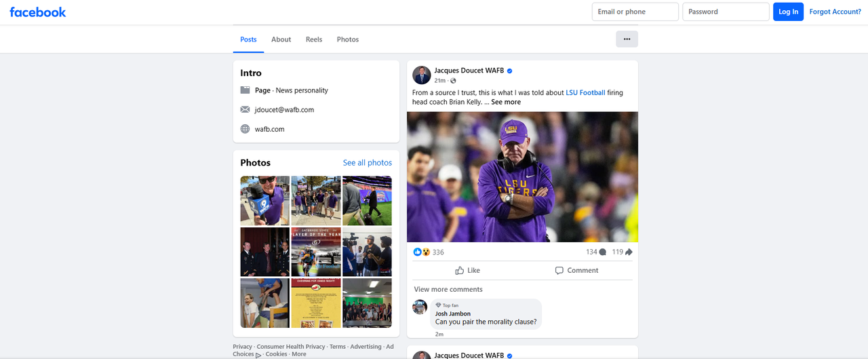
Task: Switch to the Posts tab
Action: click(x=249, y=39)
